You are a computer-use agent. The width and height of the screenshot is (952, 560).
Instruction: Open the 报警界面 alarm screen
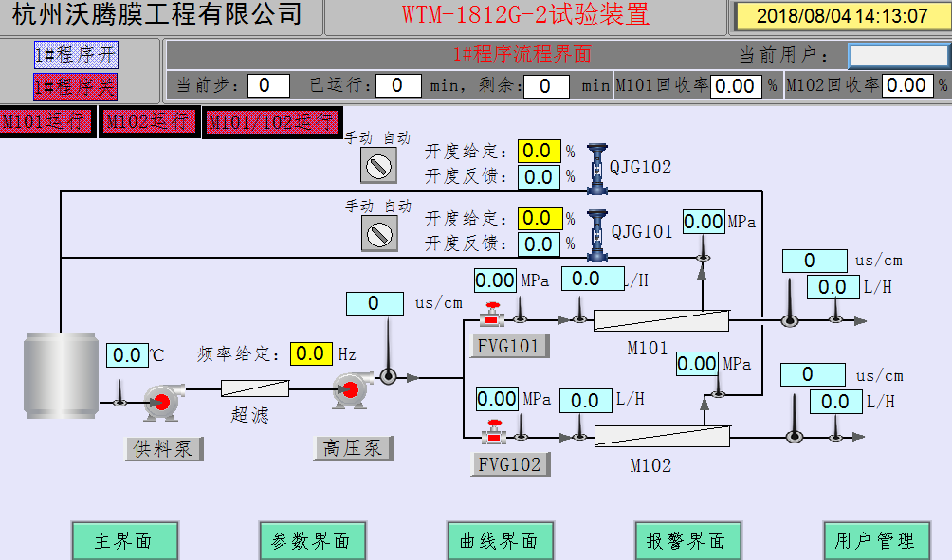[688, 540]
